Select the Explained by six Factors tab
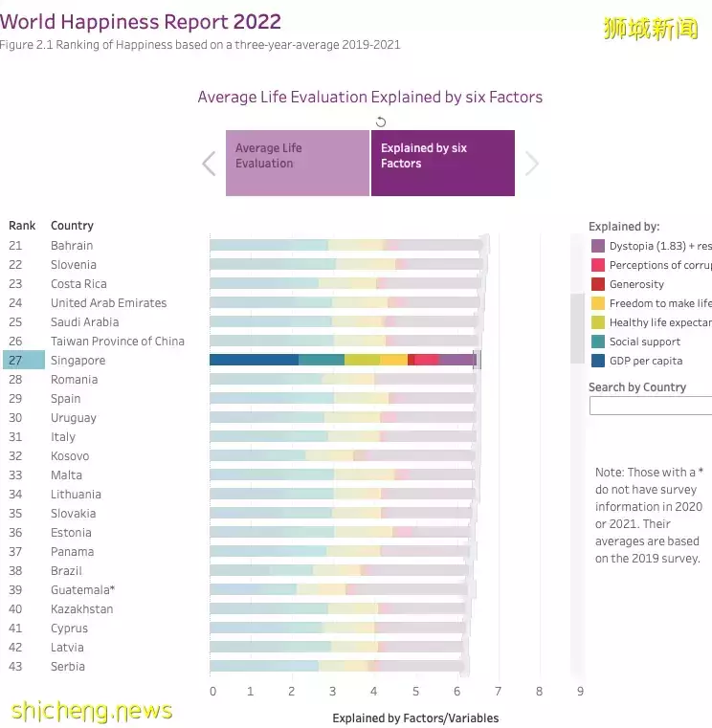 [x=442, y=164]
